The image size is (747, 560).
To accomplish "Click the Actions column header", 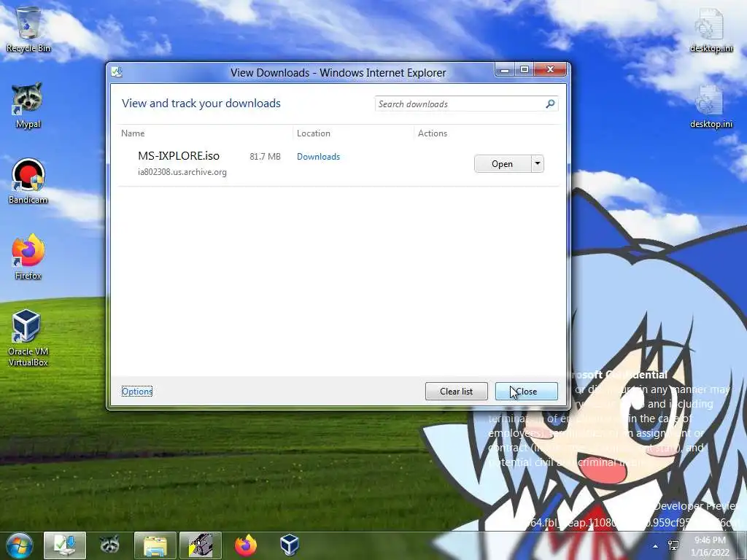I will pyautogui.click(x=433, y=133).
